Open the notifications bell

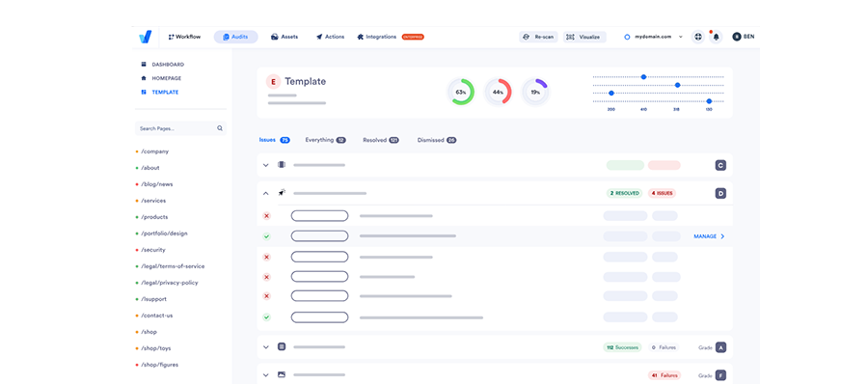click(x=717, y=37)
